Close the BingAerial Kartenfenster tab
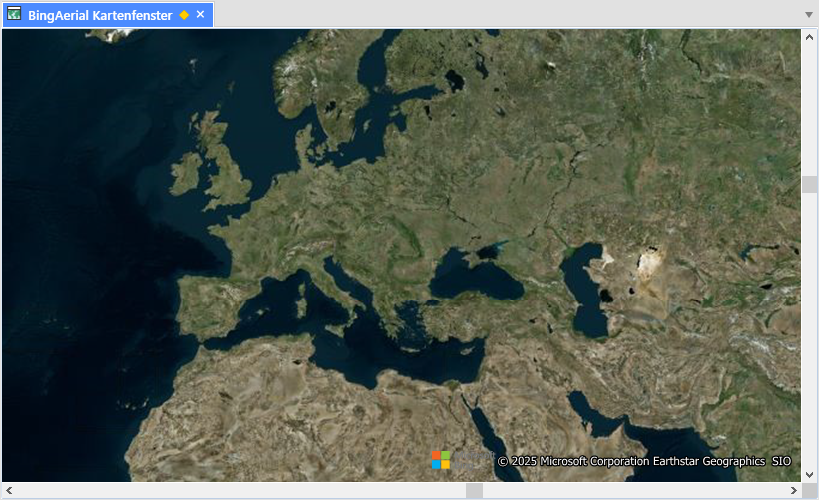The image size is (819, 500). pyautogui.click(x=200, y=15)
